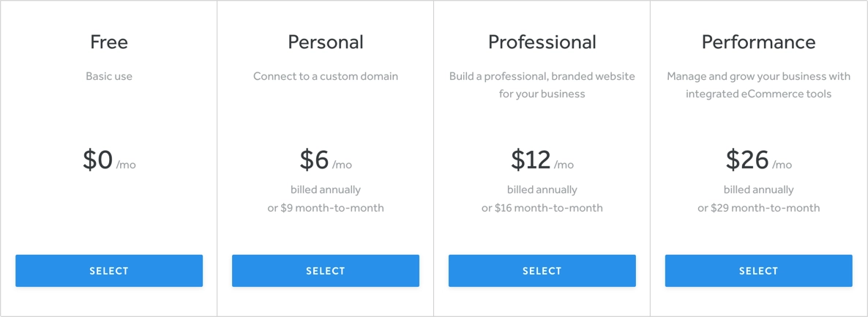The height and width of the screenshot is (317, 868).
Task: Click 'or $9 month-to-month' text
Action: pos(326,209)
